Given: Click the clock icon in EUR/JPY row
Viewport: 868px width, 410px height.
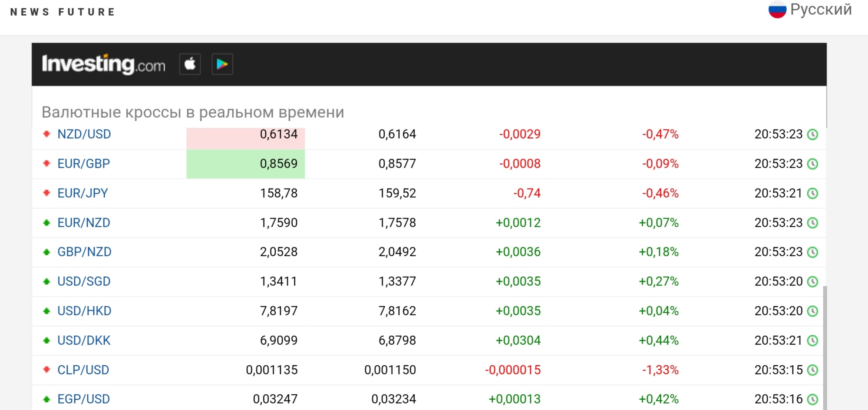Looking at the screenshot, I should coord(812,194).
